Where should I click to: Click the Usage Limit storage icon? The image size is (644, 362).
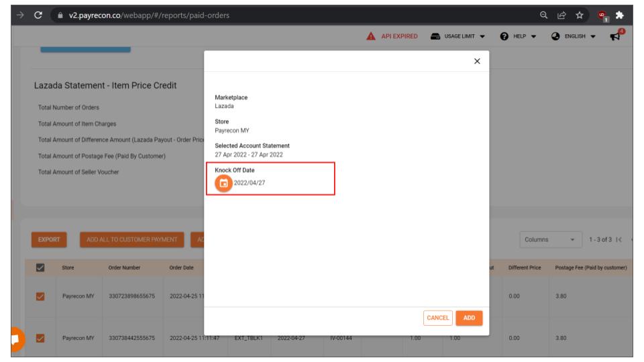click(435, 36)
